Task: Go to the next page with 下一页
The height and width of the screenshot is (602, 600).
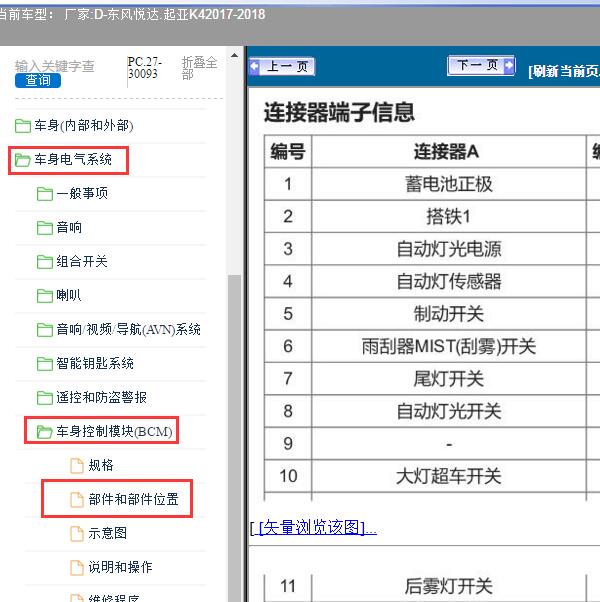Action: 481,65
